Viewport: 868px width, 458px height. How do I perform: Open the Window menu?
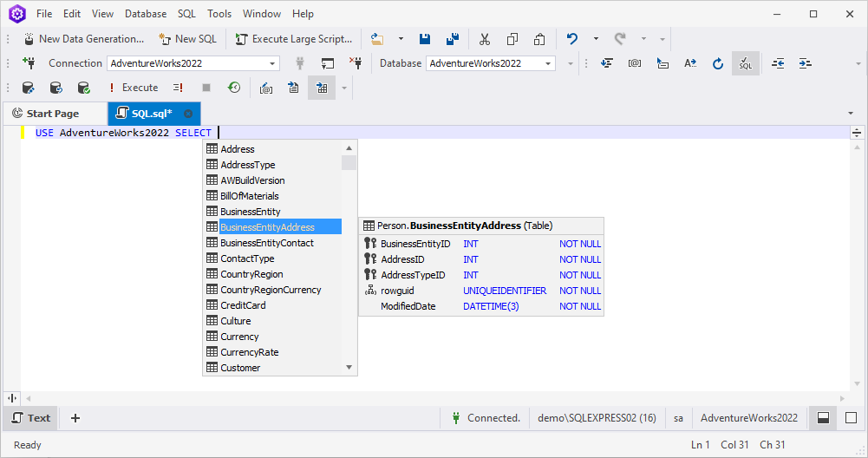(x=262, y=14)
